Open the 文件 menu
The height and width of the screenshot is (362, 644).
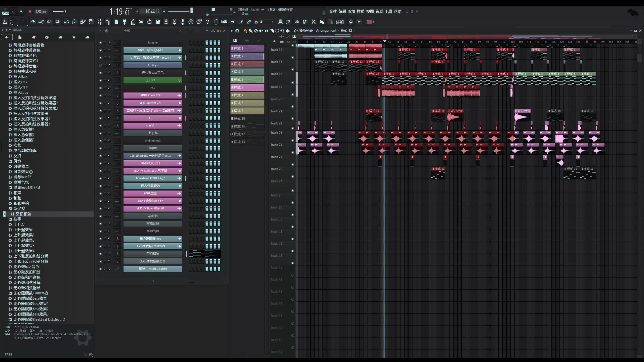click(333, 12)
